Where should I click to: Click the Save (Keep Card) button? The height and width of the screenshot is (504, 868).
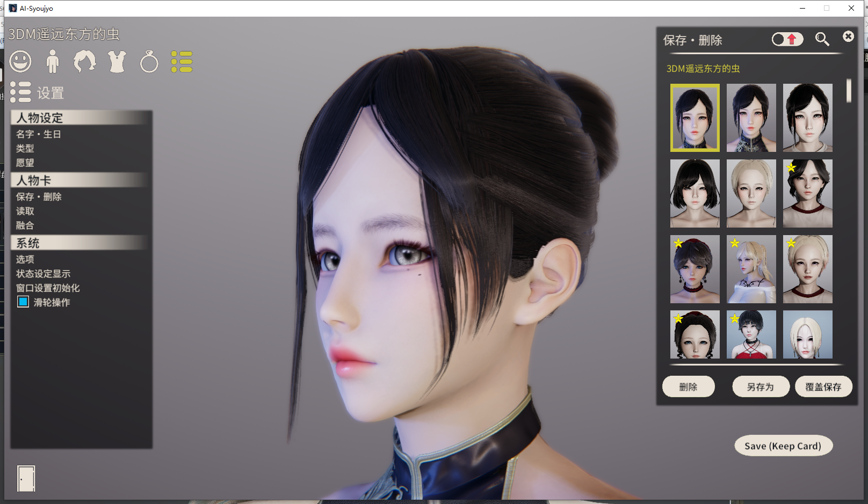(783, 446)
